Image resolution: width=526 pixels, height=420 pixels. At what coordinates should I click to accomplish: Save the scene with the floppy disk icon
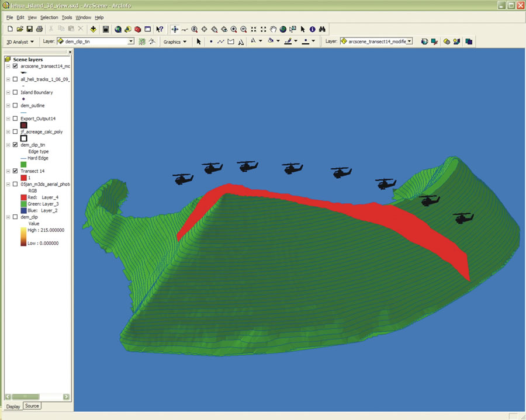[30, 29]
